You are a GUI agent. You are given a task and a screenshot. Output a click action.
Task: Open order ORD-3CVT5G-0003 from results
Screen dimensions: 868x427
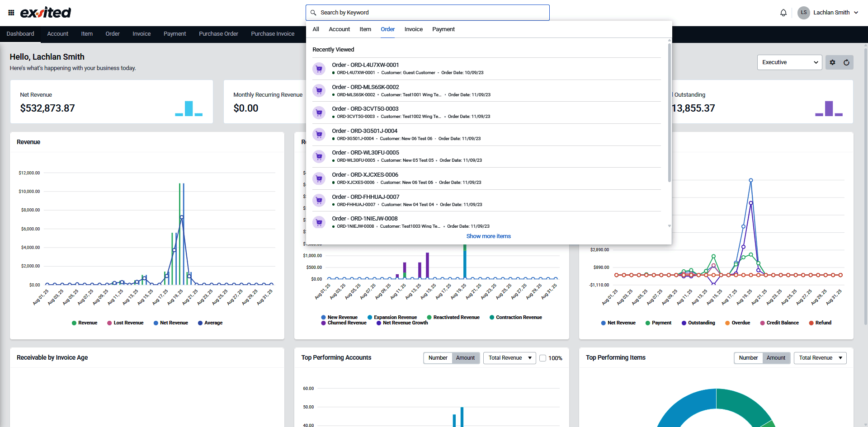(x=365, y=109)
